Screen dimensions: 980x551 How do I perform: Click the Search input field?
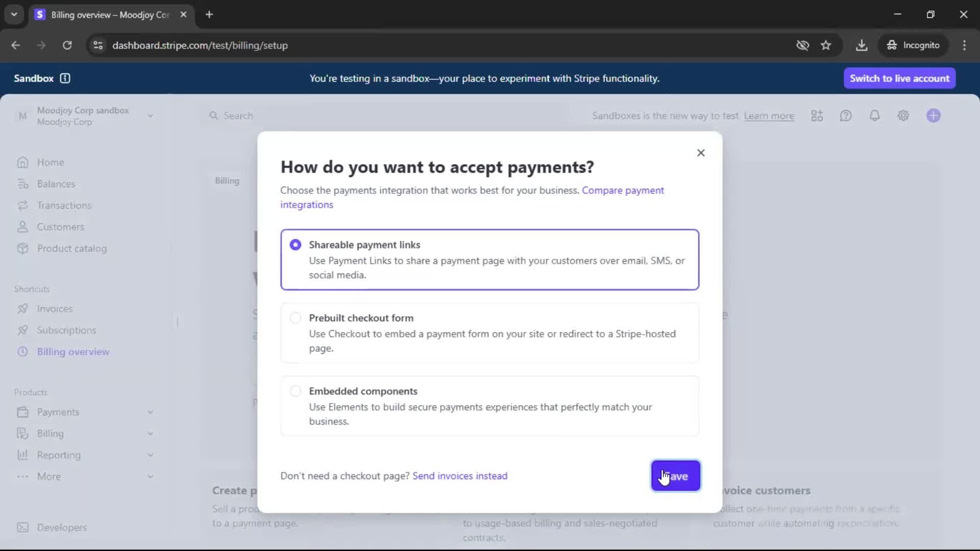[x=388, y=116]
